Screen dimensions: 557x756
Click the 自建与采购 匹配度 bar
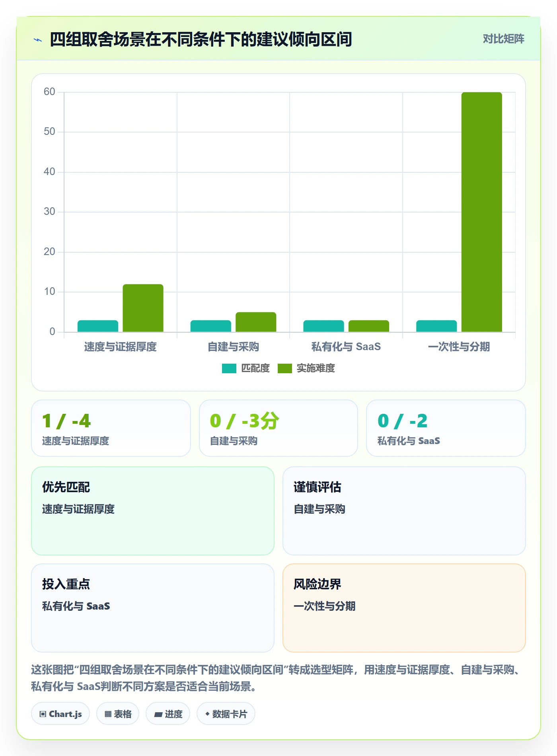211,326
